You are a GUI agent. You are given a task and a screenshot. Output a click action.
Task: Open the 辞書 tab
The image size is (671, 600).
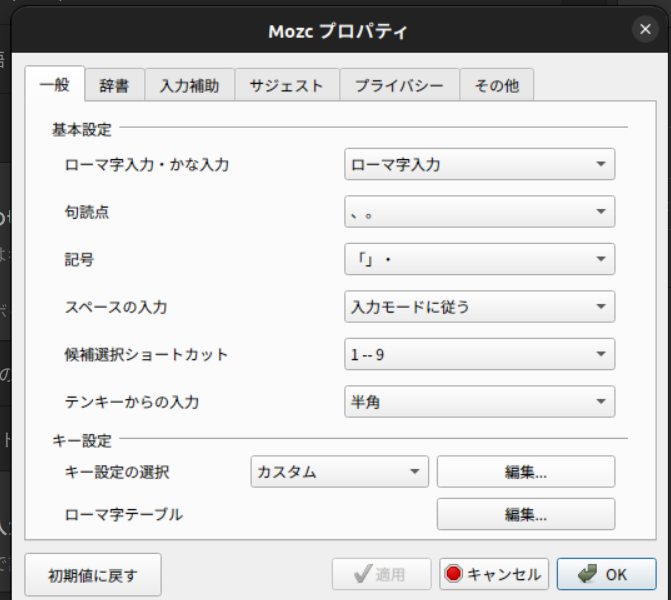[114, 85]
